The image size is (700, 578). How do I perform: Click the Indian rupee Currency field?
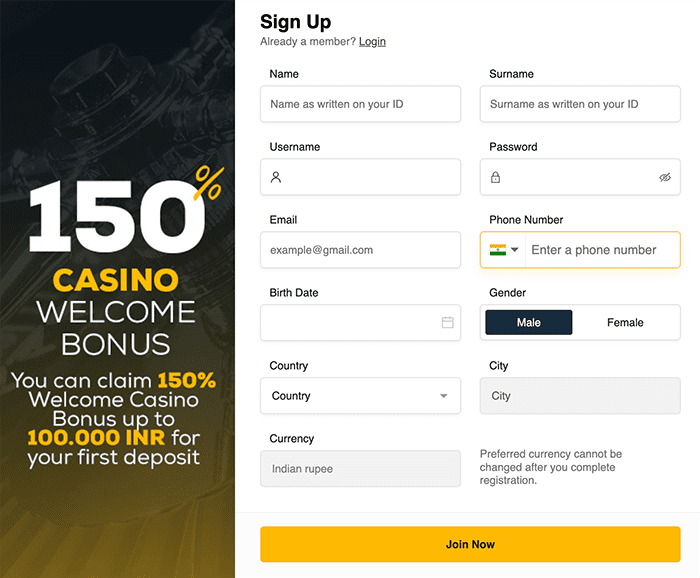[360, 469]
